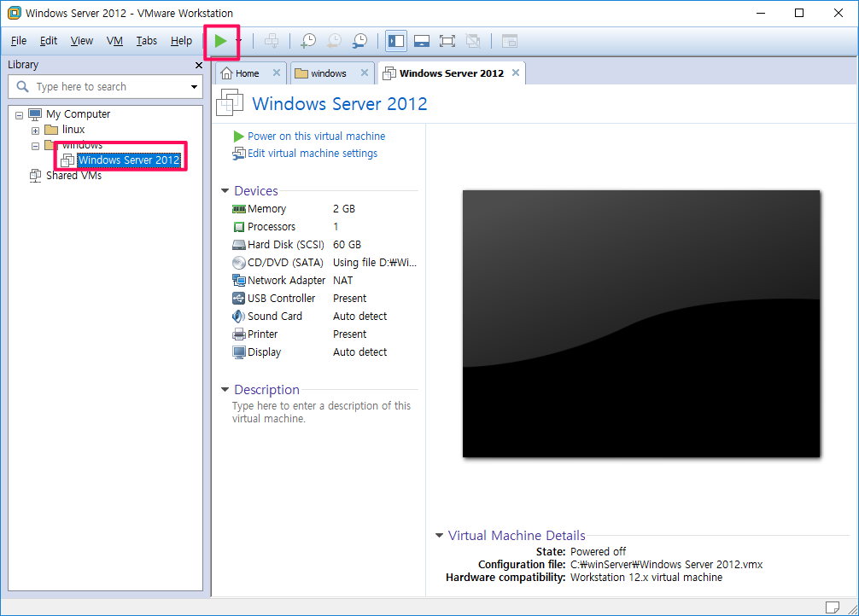Open the search field dropdown arrow
Screen dimensions: 859x616
click(x=194, y=86)
